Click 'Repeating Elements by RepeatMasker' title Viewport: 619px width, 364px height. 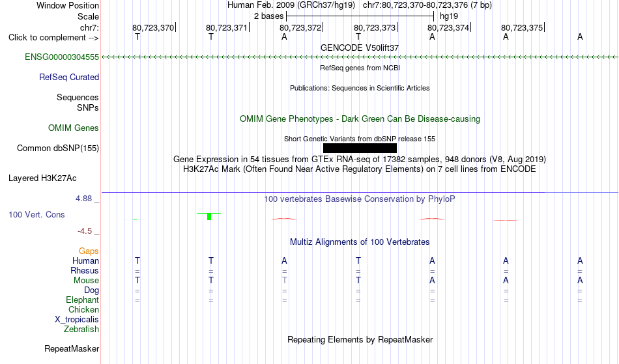360,340
